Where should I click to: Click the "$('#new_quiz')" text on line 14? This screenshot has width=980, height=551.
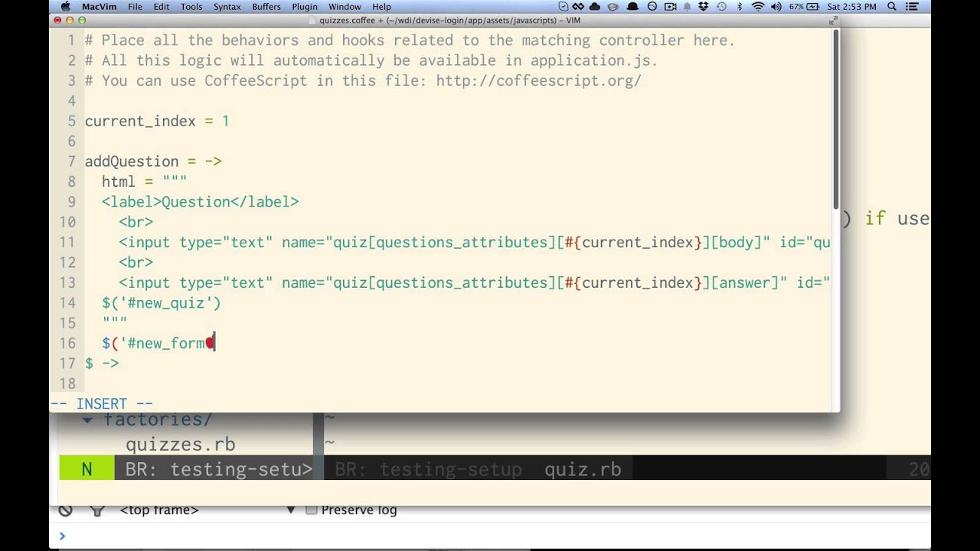tap(162, 303)
